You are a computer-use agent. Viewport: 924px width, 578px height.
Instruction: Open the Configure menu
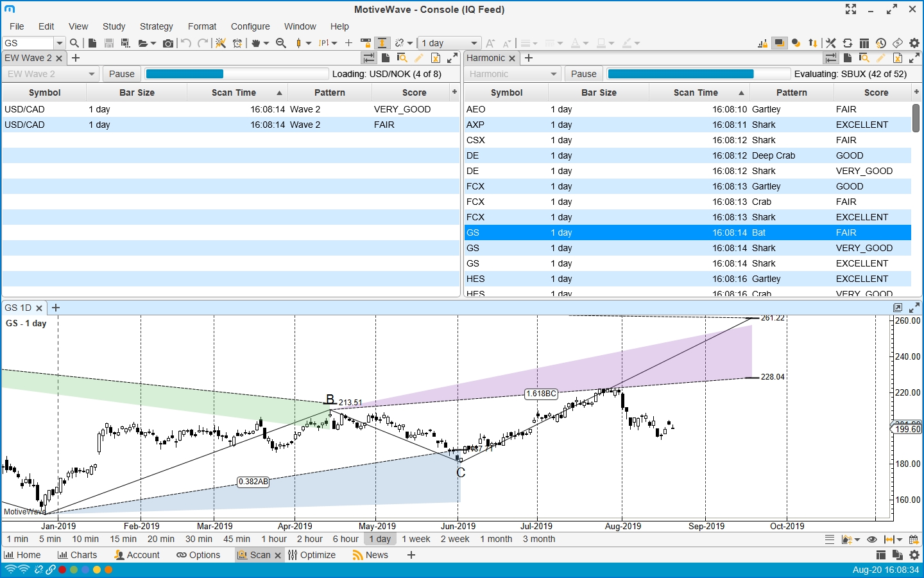tap(250, 26)
